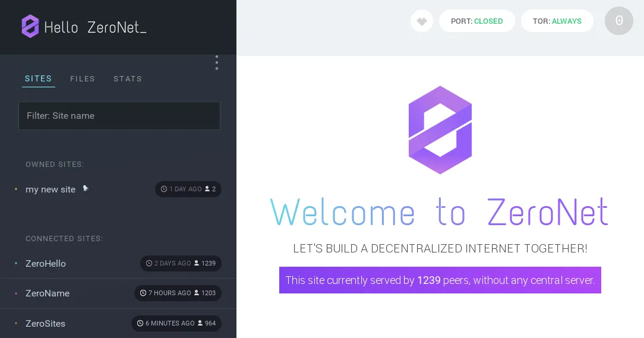Click the 6 MINUTES AGO 964 badge
Viewport: 644px width, 338px height.
point(176,323)
